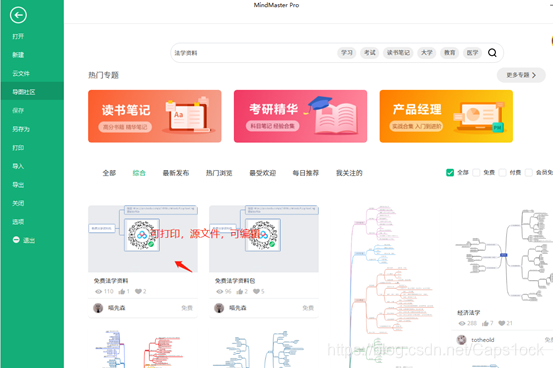Open the 读书笔记 topic banner
Screen dimensions: 553x368
[154, 116]
